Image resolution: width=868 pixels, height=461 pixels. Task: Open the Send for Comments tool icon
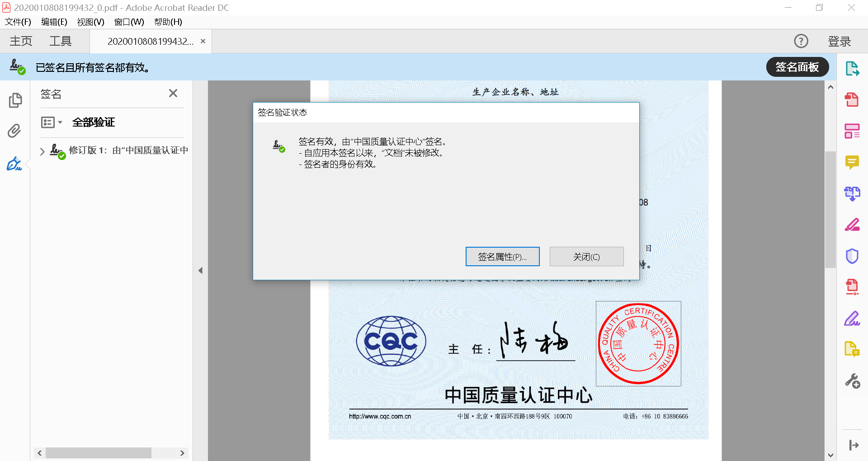click(852, 349)
